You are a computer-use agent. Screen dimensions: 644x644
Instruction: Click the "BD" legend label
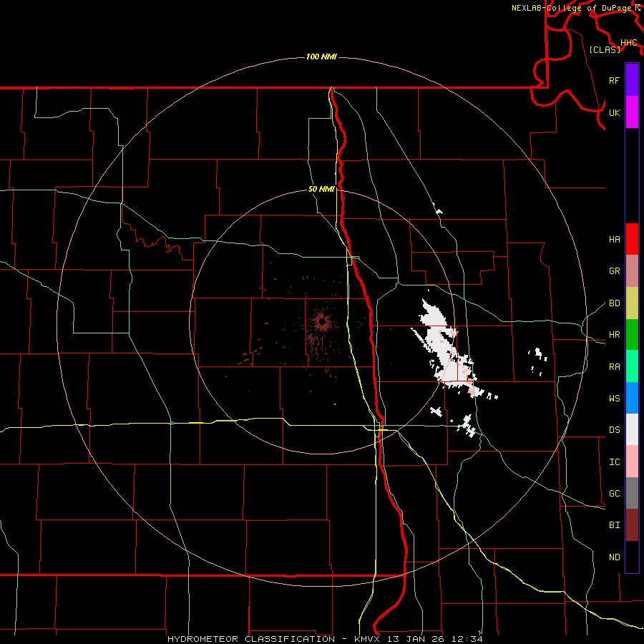(x=614, y=303)
